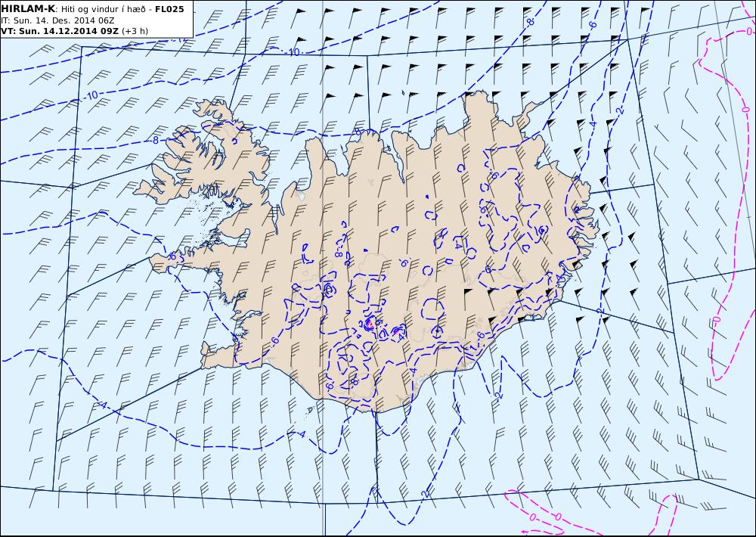The image size is (756, 537).
Task: Click the FL025 flight level label
Action: click(169, 9)
